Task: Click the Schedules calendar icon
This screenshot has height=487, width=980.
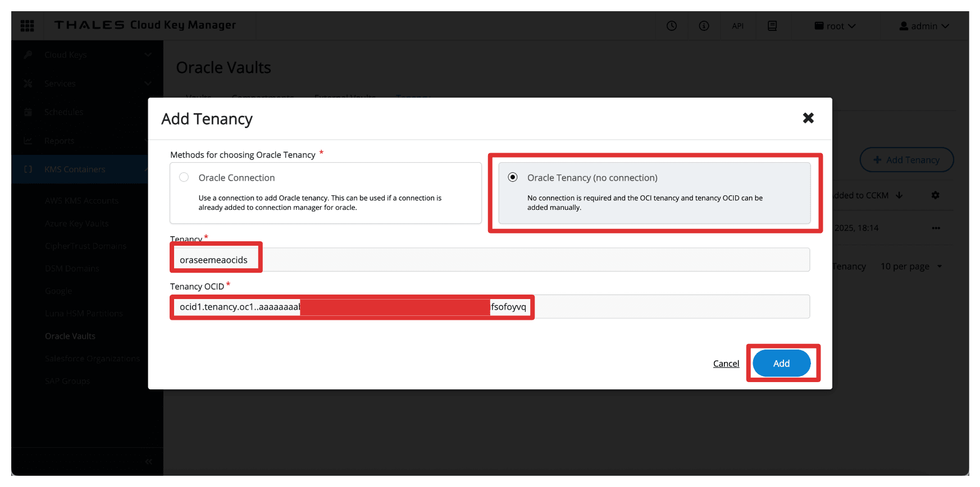Action: pyautogui.click(x=28, y=112)
